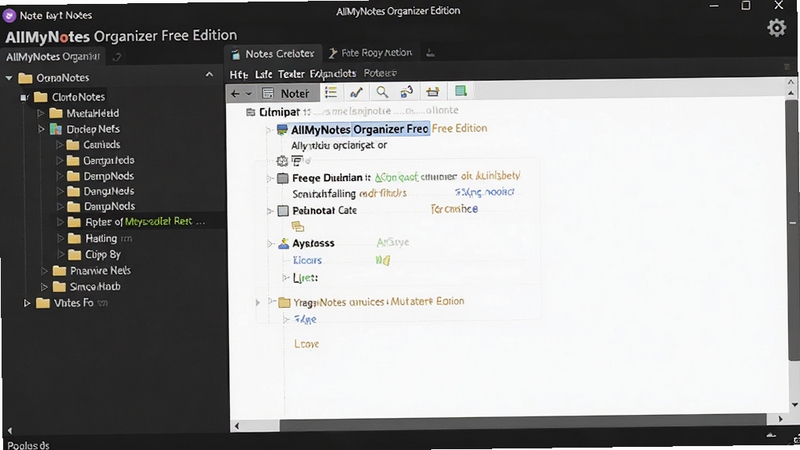Click the folder icon of YragnNotes row
This screenshot has height=450, width=800.
(284, 302)
